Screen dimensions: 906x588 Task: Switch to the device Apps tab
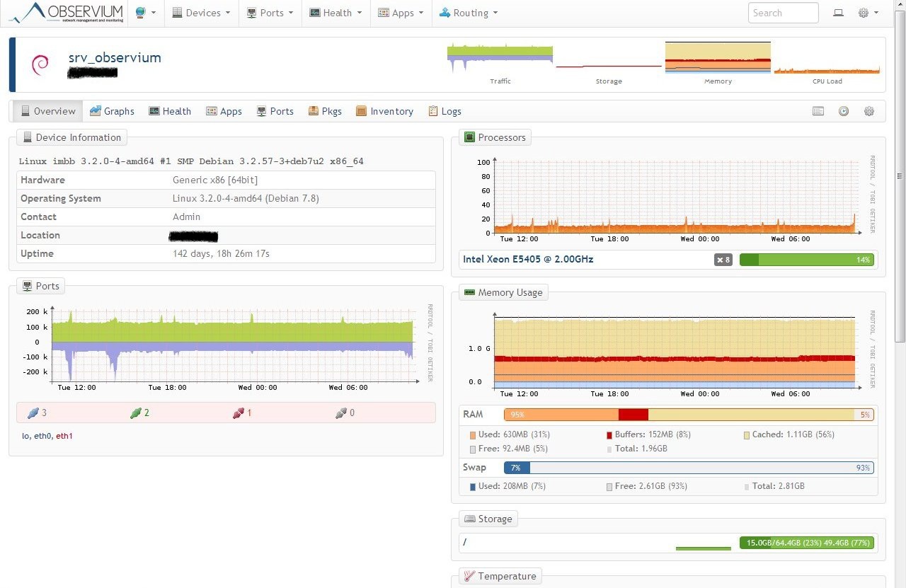[224, 111]
